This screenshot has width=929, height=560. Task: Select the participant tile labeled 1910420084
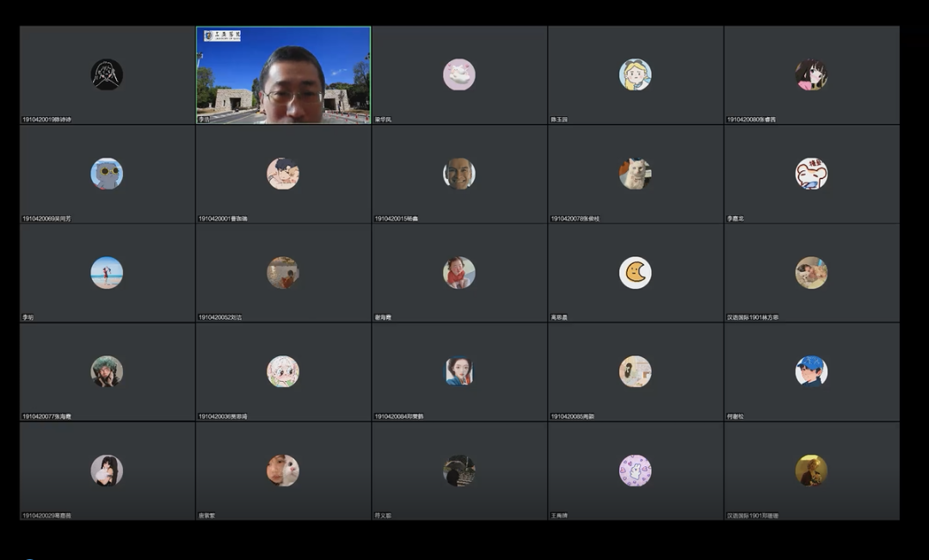(x=458, y=372)
